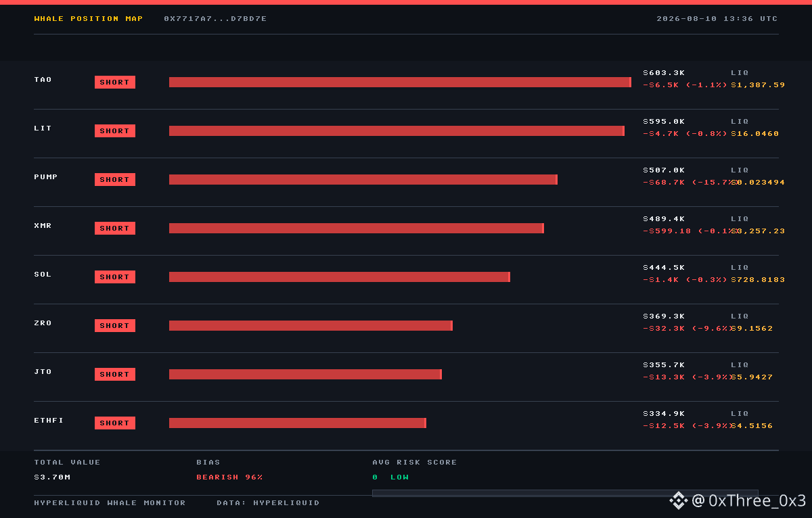812x518 pixels.
Task: Click the -$4.7K (-0.8%) LIT loss figure
Action: click(685, 134)
